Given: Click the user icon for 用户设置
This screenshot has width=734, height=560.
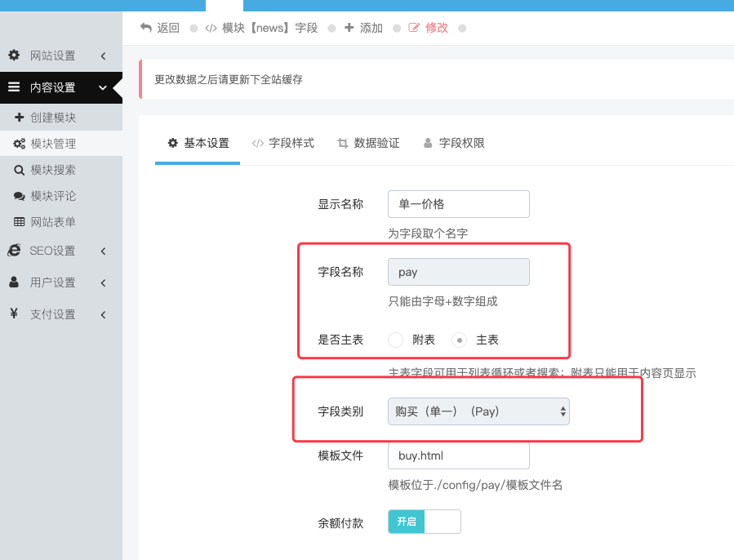Looking at the screenshot, I should 14,282.
